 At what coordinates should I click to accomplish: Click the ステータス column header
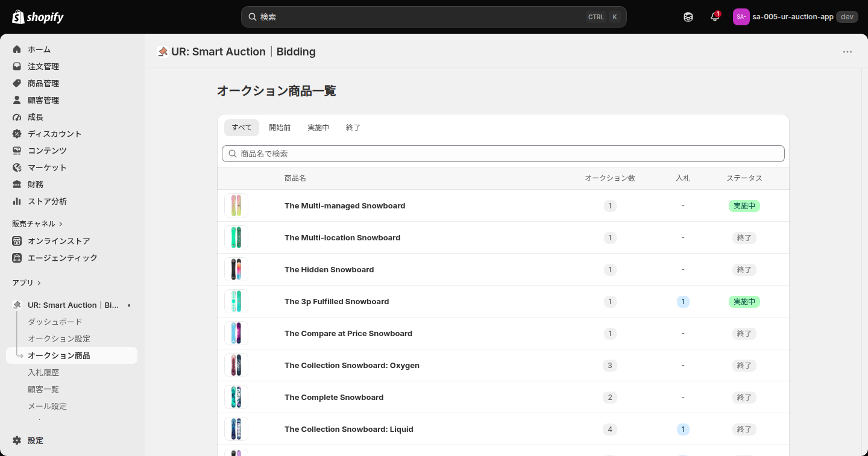[x=744, y=178]
